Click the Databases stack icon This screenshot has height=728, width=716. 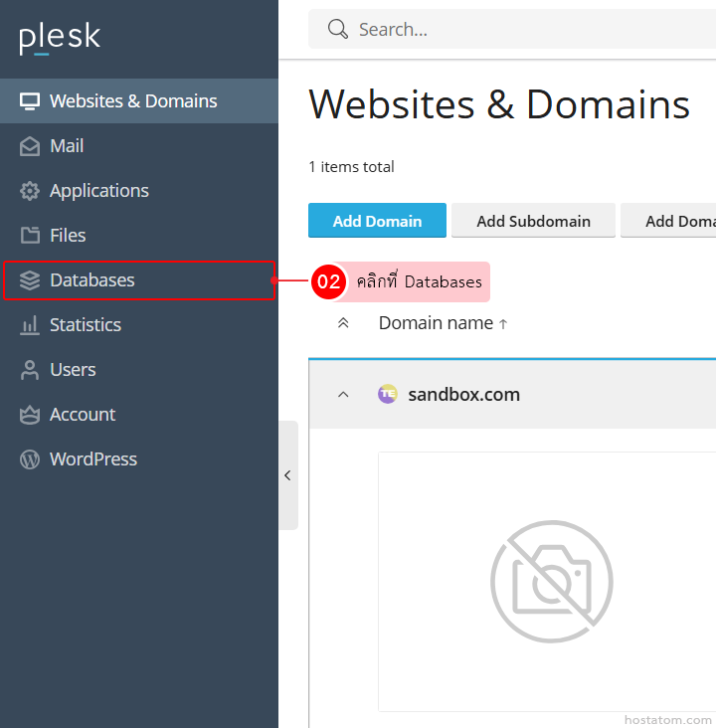(30, 280)
